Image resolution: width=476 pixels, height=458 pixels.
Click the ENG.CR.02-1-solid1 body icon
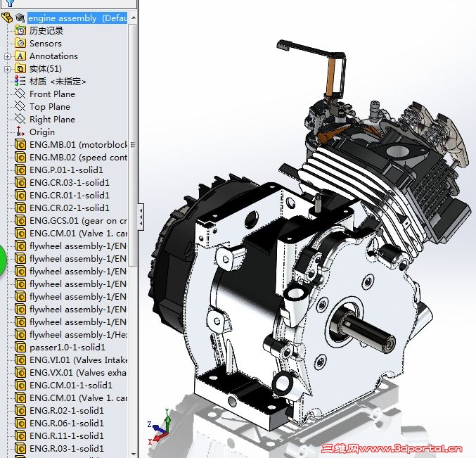click(20, 208)
